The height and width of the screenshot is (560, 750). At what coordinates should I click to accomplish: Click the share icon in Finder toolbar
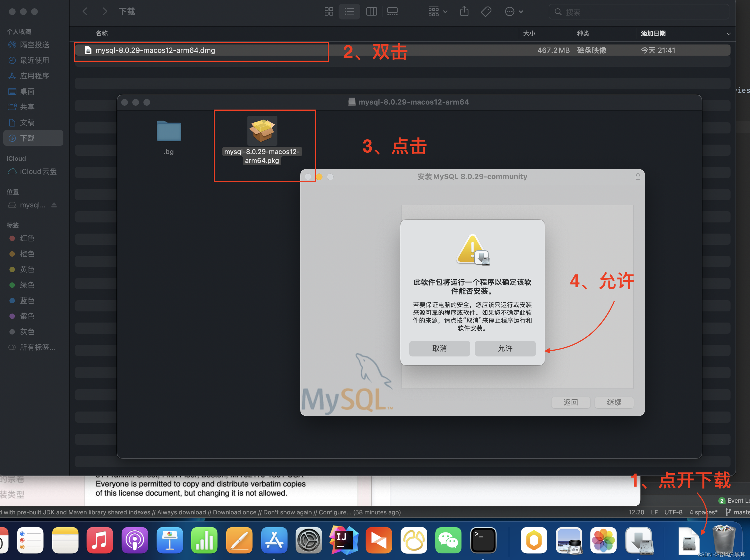point(464,12)
